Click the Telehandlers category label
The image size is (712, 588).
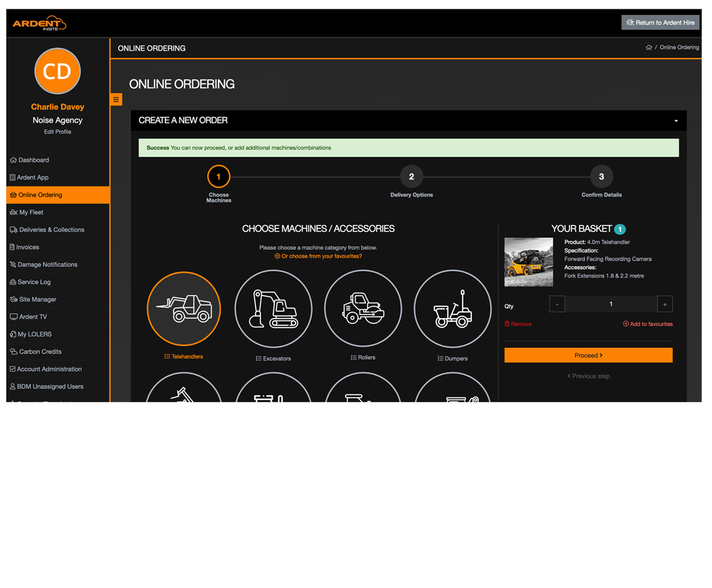pyautogui.click(x=184, y=357)
